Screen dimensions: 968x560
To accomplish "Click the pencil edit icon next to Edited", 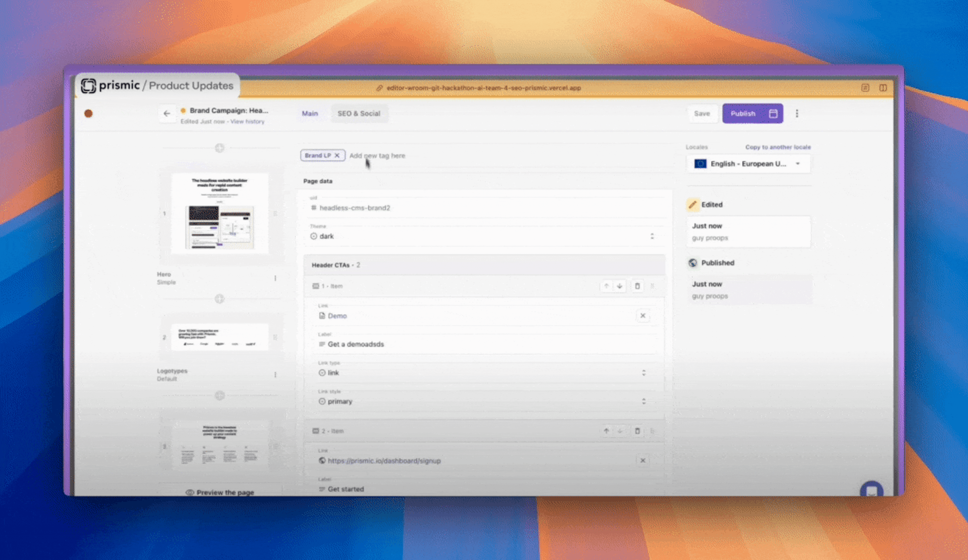I will click(694, 204).
